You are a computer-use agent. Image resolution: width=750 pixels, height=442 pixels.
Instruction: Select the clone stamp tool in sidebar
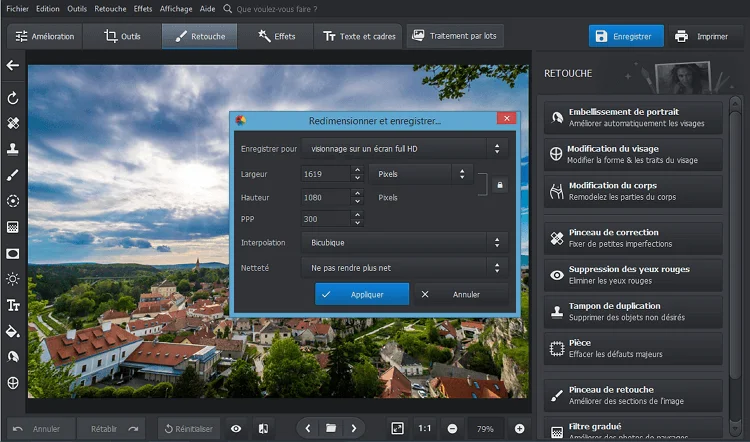pos(13,149)
